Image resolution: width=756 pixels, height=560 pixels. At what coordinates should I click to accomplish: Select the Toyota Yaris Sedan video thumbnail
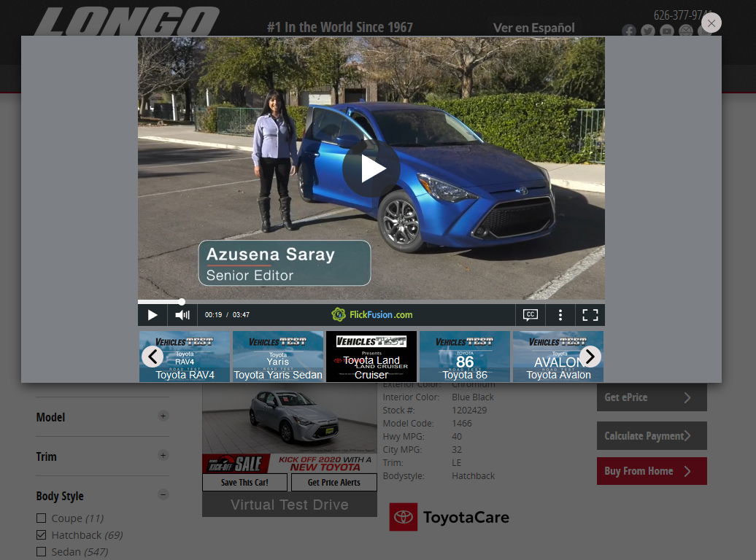click(278, 357)
